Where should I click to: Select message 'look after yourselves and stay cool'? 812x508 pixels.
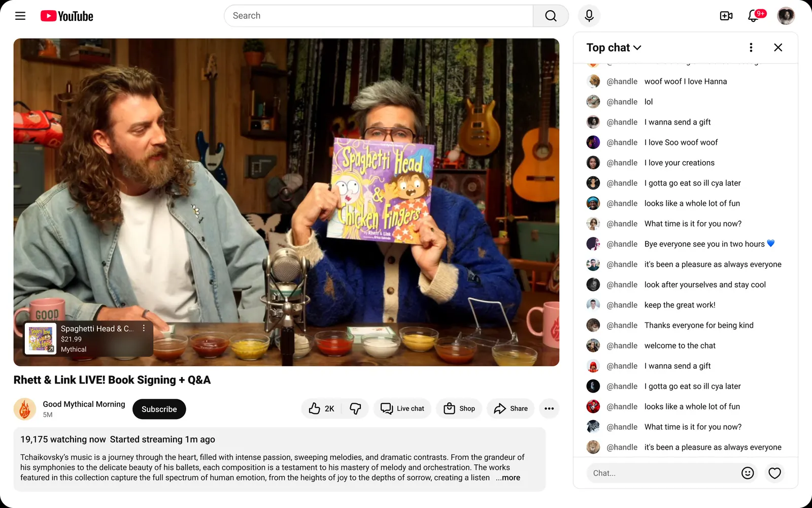coord(705,284)
